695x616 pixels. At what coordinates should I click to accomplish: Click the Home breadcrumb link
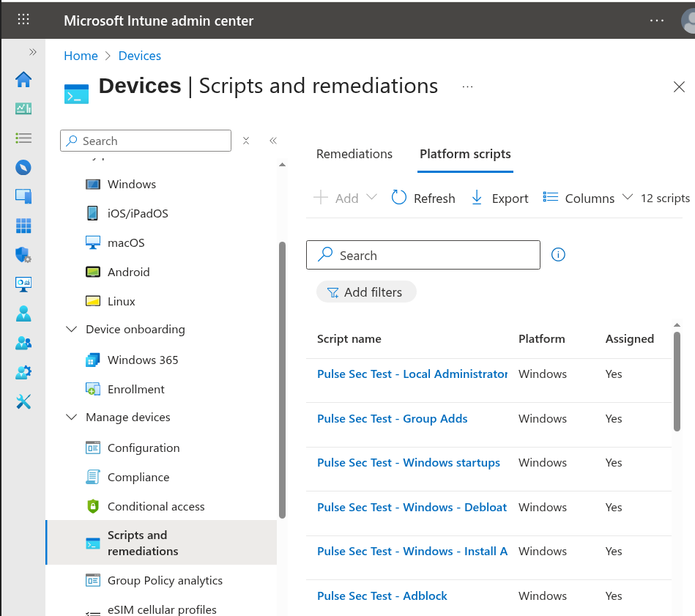[81, 56]
